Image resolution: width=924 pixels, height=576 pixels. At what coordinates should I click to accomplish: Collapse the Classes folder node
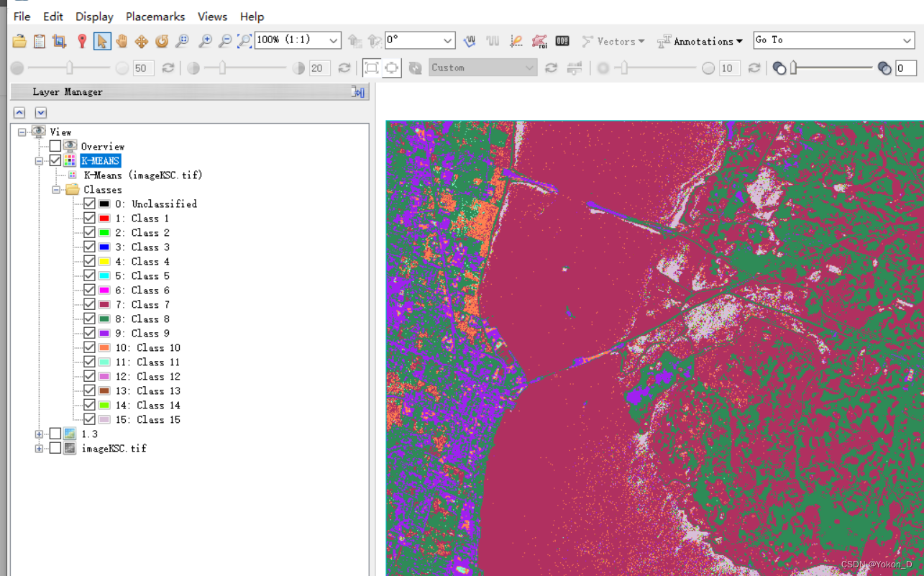[x=55, y=190]
